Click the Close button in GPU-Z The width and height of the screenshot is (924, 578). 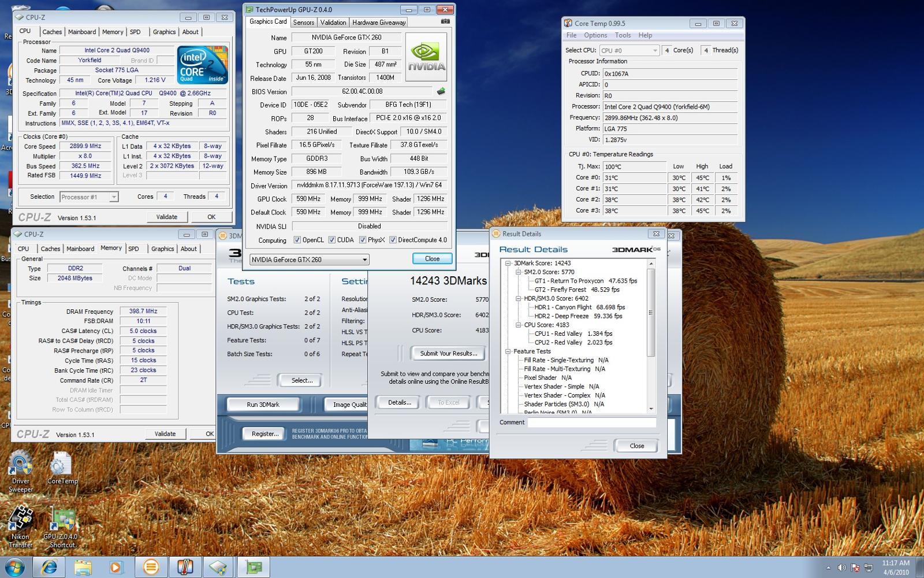tap(432, 258)
